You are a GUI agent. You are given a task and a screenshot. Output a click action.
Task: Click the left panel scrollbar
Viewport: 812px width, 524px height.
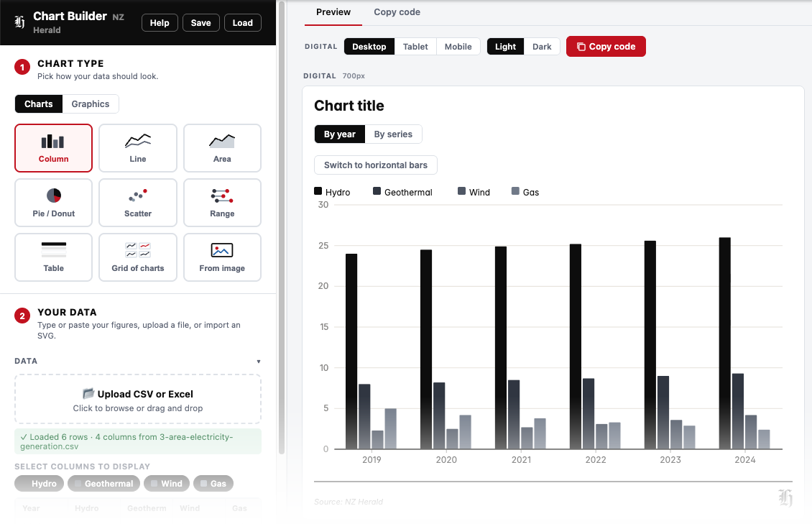point(282,228)
